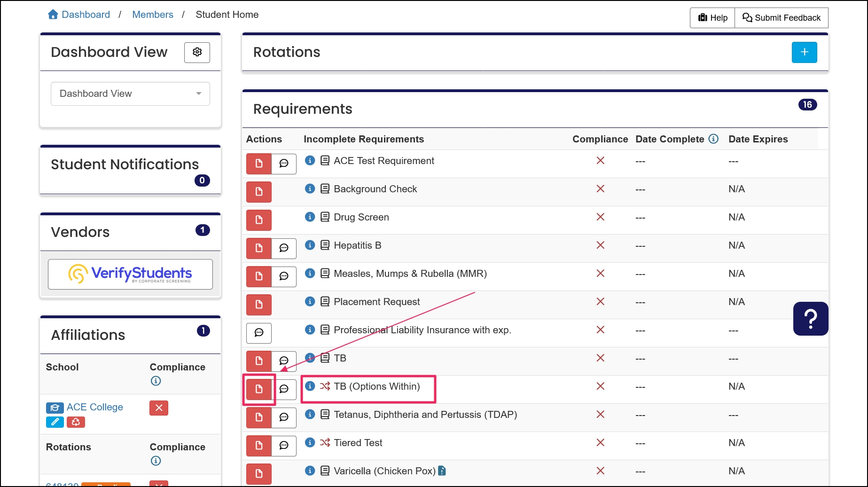Click the upload document icon for Background Check
The width and height of the screenshot is (868, 487).
tap(258, 192)
